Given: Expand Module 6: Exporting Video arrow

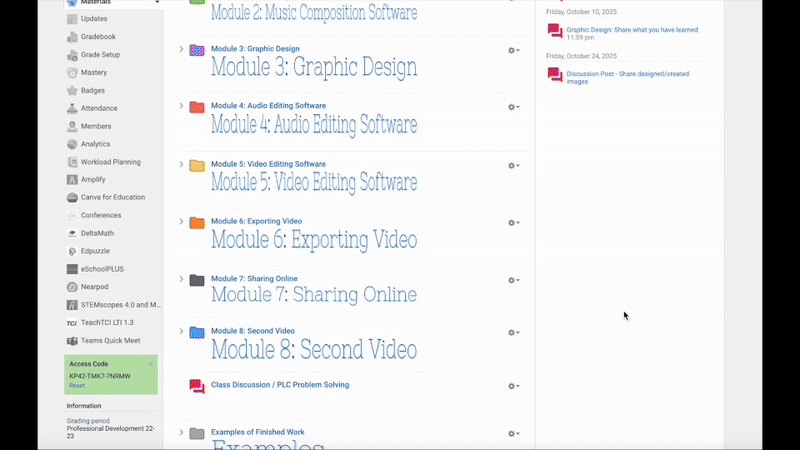Looking at the screenshot, I should (181, 221).
